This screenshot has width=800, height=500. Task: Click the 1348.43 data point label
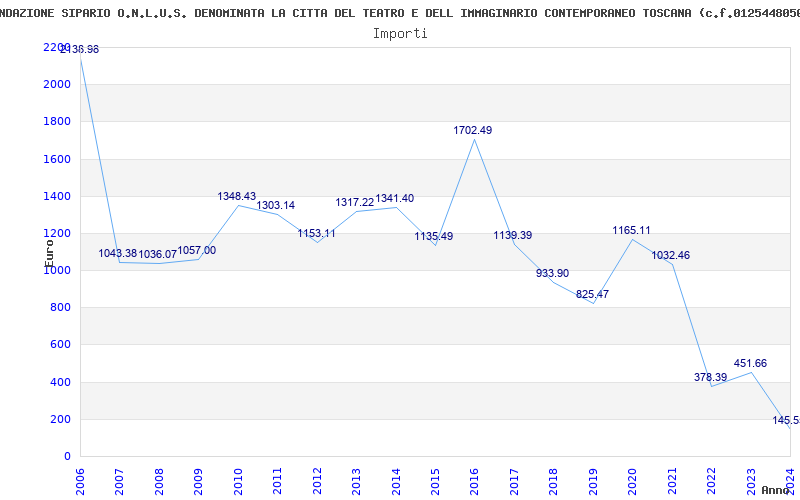pyautogui.click(x=237, y=196)
